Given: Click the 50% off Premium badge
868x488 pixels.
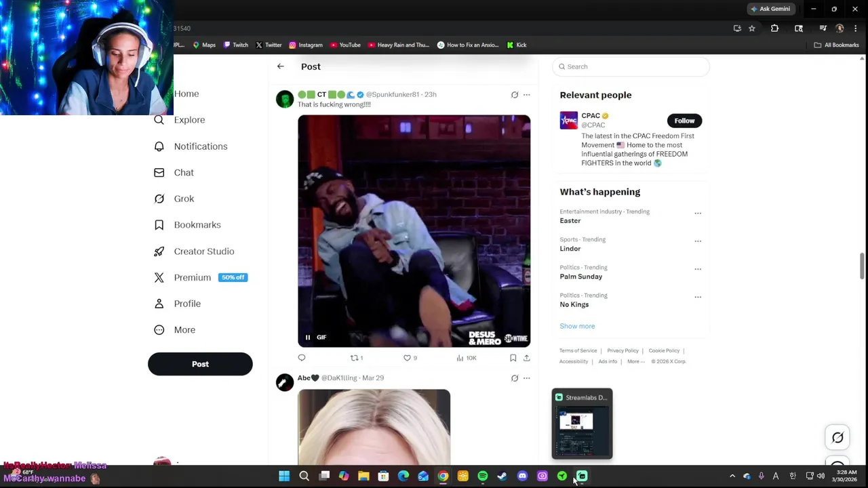Looking at the screenshot, I should [233, 277].
